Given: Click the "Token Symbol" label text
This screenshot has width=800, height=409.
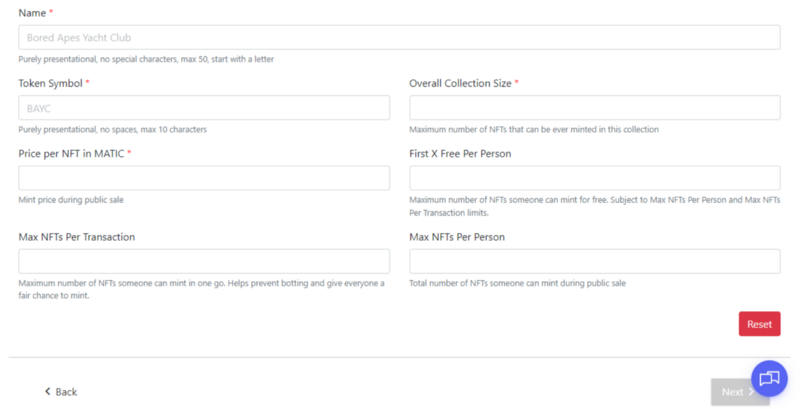Looking at the screenshot, I should (50, 83).
